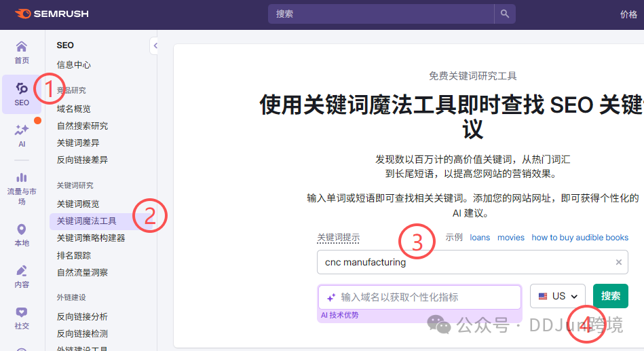Open 关键词概览 menu item
Viewport: 644px width, 351px height.
tap(78, 204)
